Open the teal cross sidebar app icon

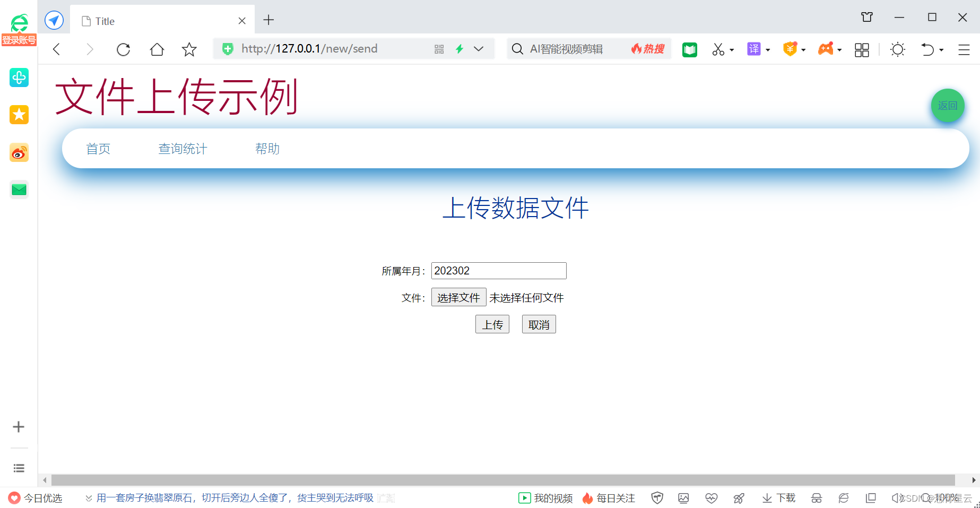pyautogui.click(x=19, y=78)
